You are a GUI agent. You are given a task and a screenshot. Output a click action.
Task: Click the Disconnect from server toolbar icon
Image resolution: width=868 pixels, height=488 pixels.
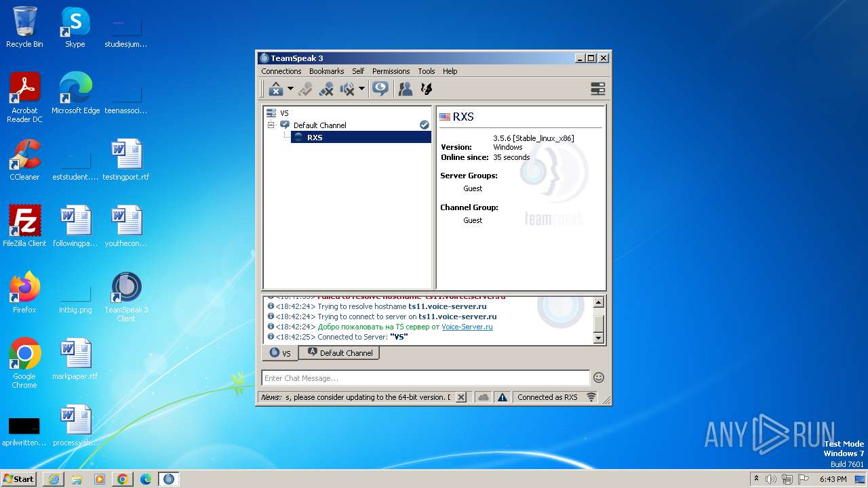click(x=275, y=89)
